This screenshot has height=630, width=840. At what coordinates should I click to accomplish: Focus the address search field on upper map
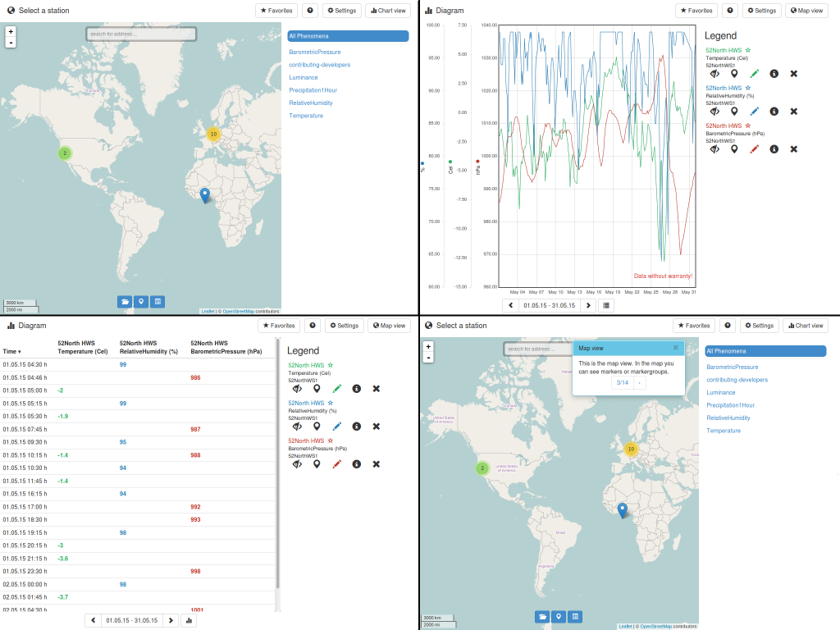[x=141, y=34]
